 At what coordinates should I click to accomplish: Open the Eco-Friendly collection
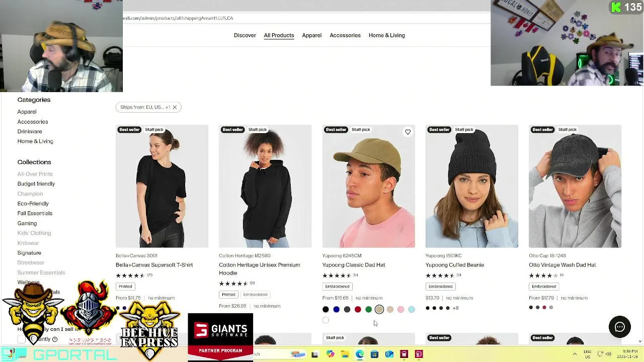(x=33, y=204)
